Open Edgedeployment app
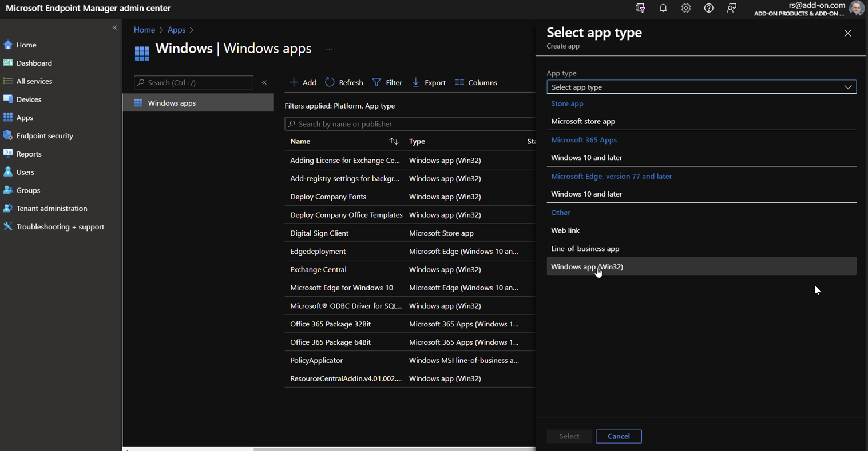The image size is (868, 451). click(318, 252)
